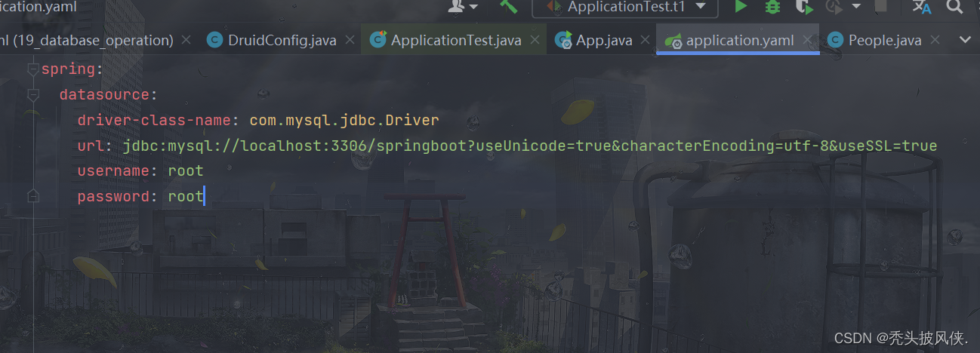Switch to the ApplicationTest.java tab

(x=456, y=40)
